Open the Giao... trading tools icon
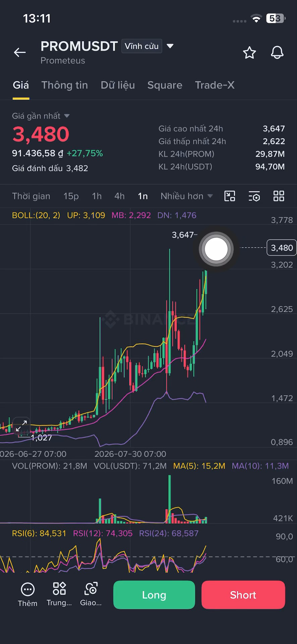The width and height of the screenshot is (297, 644). [x=91, y=594]
